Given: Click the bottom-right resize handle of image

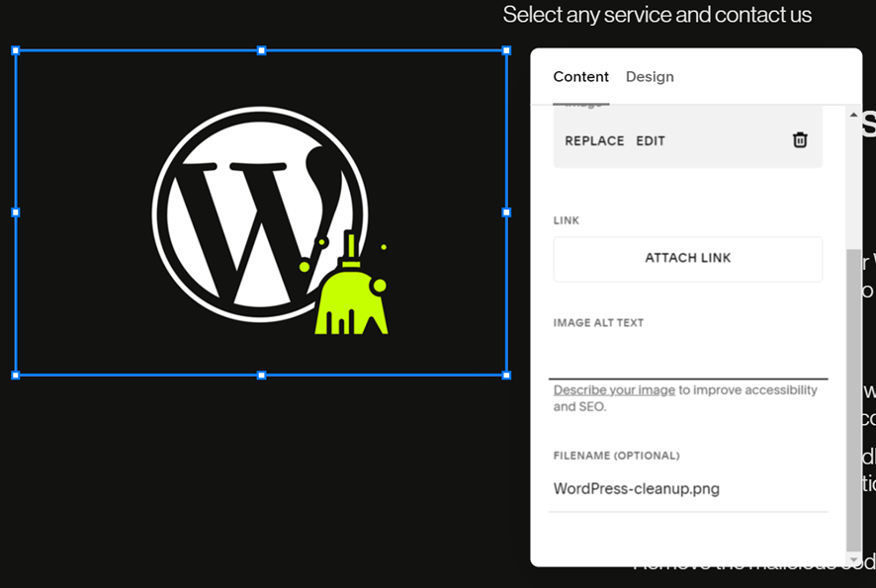Looking at the screenshot, I should pyautogui.click(x=506, y=376).
